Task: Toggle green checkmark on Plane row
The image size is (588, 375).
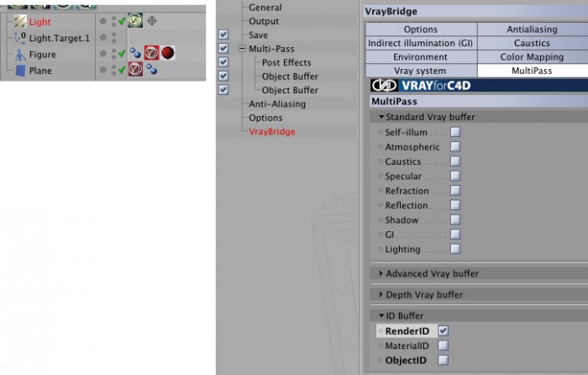Action: pyautogui.click(x=122, y=70)
